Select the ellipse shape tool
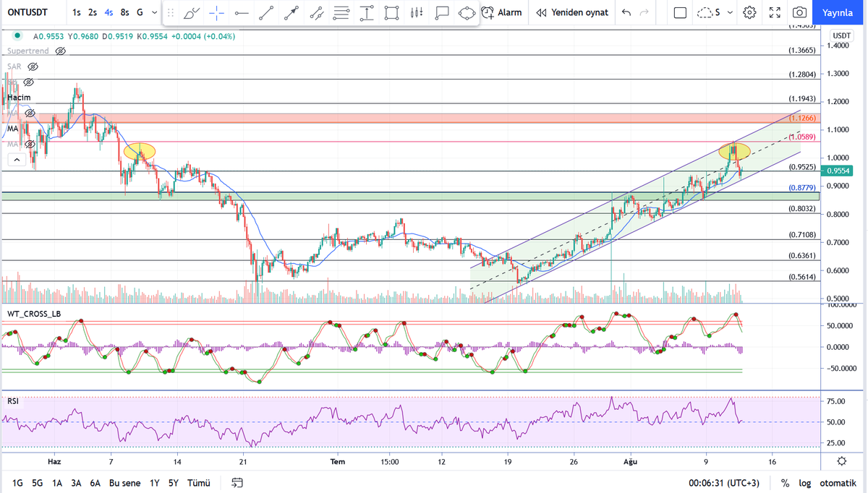 point(467,12)
